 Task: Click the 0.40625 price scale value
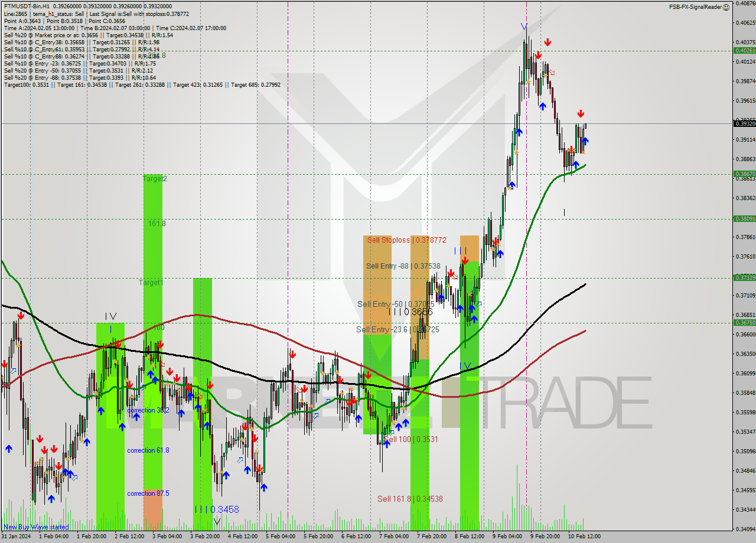[x=745, y=22]
